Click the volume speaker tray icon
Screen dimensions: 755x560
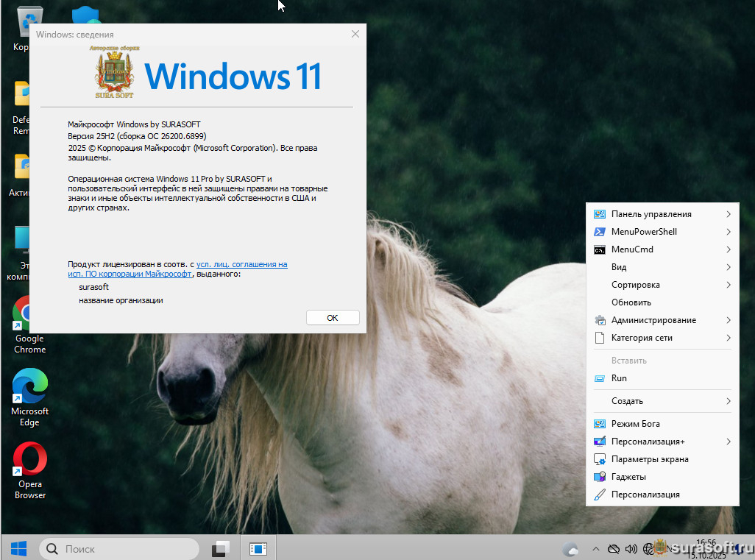pyautogui.click(x=631, y=549)
